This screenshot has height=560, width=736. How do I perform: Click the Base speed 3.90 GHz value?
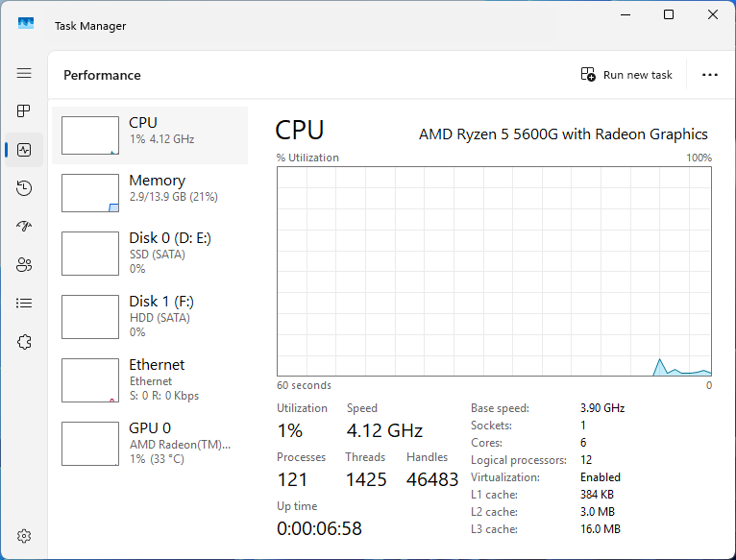point(602,408)
